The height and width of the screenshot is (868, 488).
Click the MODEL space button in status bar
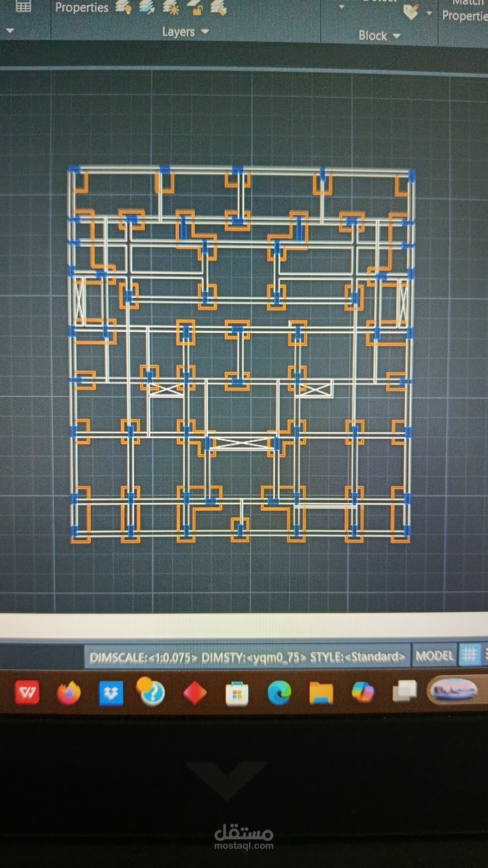coord(434,656)
